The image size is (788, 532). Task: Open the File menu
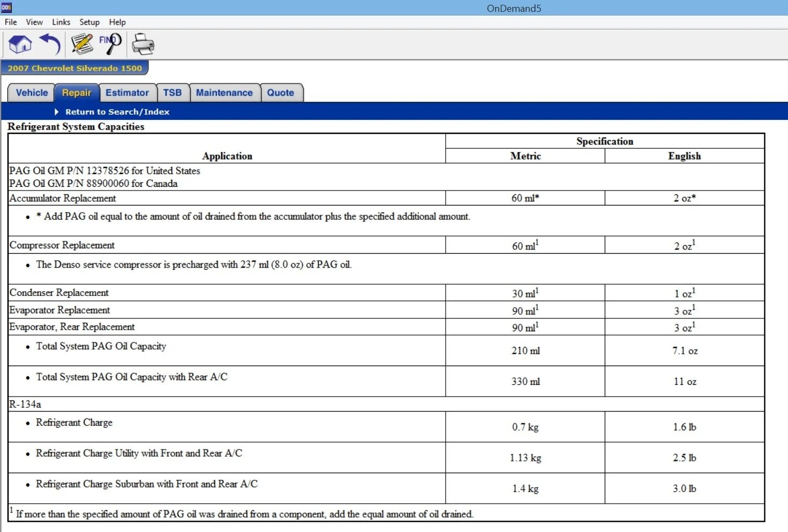[11, 22]
